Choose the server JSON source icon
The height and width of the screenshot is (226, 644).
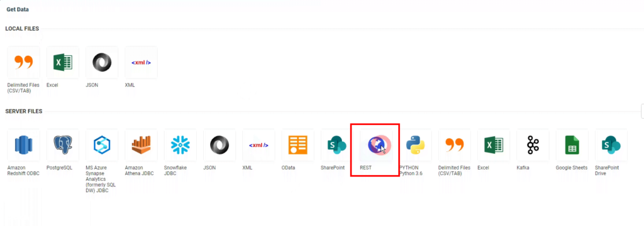(x=219, y=145)
